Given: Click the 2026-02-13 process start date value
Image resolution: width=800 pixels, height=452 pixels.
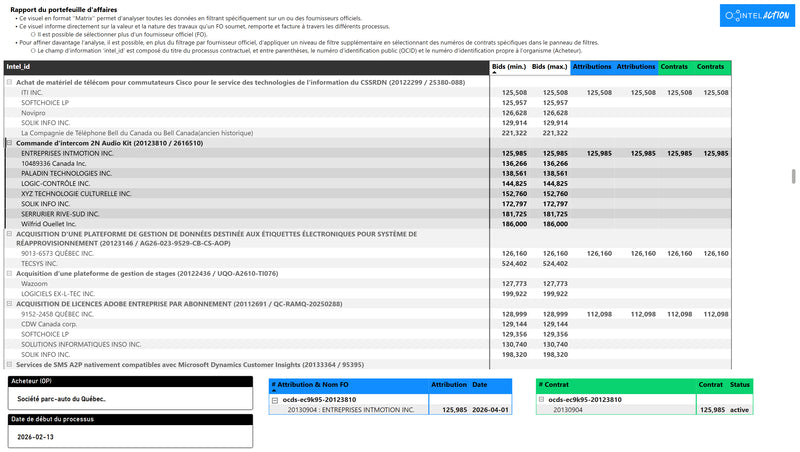Looking at the screenshot, I should coord(35,437).
